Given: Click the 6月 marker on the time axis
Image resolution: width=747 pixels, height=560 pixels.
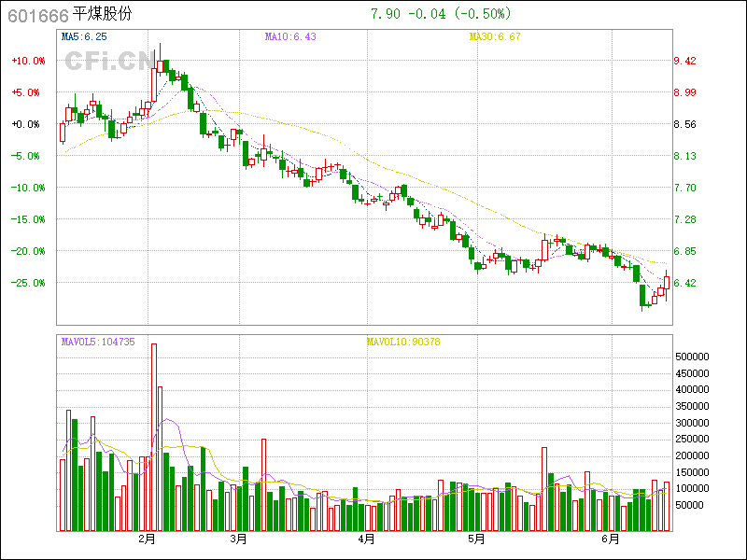Looking at the screenshot, I should coord(611,539).
